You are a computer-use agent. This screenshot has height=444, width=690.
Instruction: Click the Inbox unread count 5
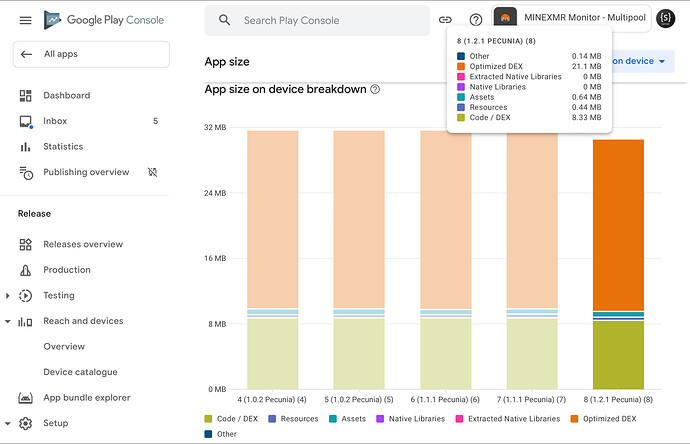point(155,121)
